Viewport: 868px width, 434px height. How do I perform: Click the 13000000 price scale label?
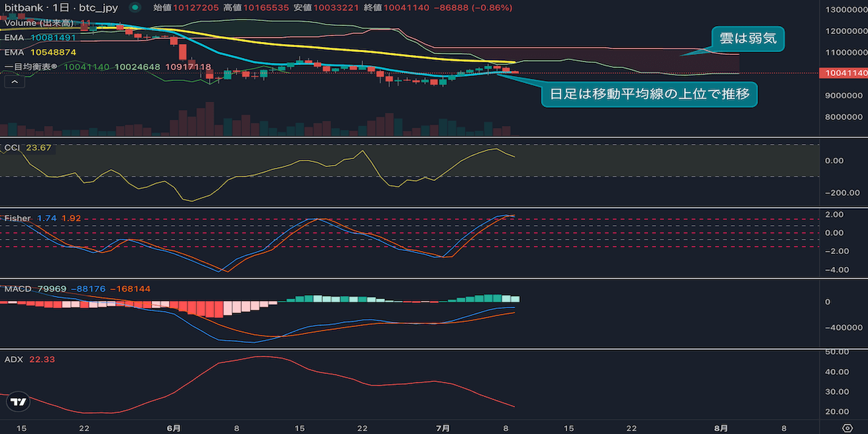pos(844,9)
